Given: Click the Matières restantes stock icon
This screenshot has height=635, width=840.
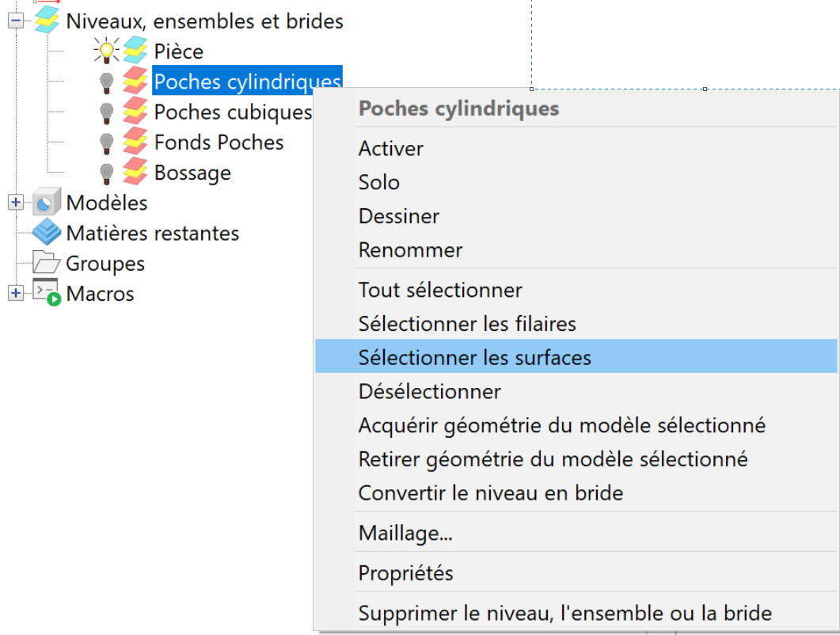Looking at the screenshot, I should click(x=47, y=233).
